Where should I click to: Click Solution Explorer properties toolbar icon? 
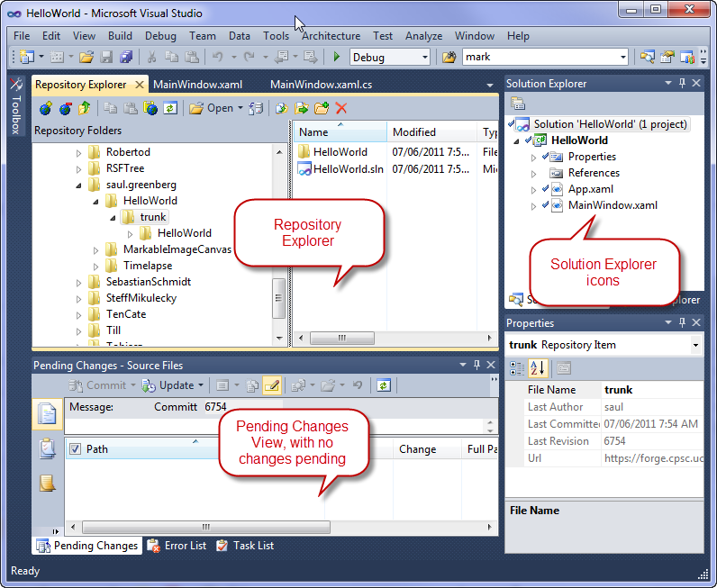click(518, 104)
